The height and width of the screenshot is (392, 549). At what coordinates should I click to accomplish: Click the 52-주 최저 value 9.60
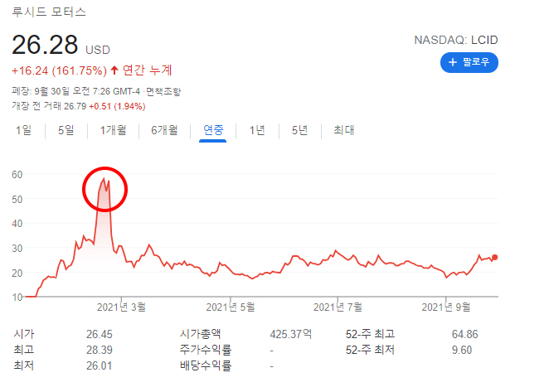click(462, 350)
